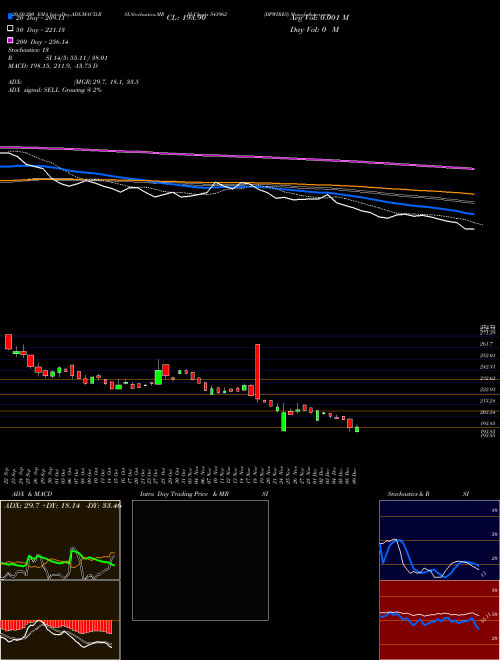Click the 'Day Vol: 0 M' label
This screenshot has height=660, width=500.
[x=314, y=30]
